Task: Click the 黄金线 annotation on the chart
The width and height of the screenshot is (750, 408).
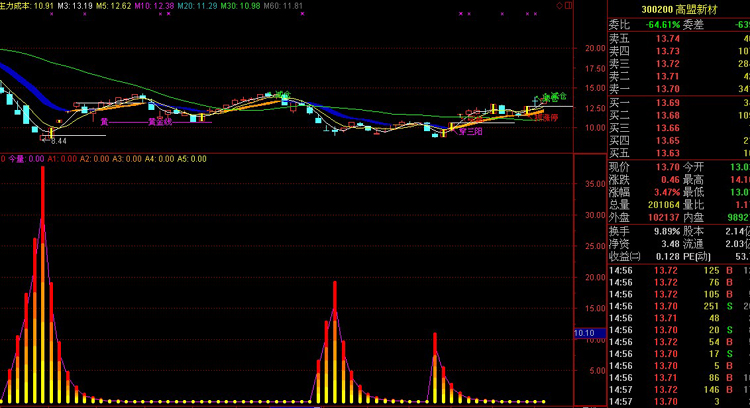Action: click(160, 122)
